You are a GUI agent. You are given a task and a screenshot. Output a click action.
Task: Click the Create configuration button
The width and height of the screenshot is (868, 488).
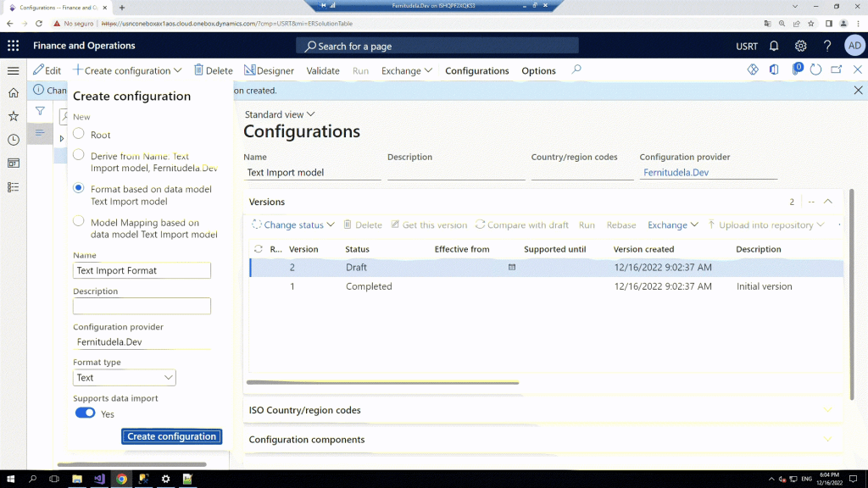click(171, 436)
